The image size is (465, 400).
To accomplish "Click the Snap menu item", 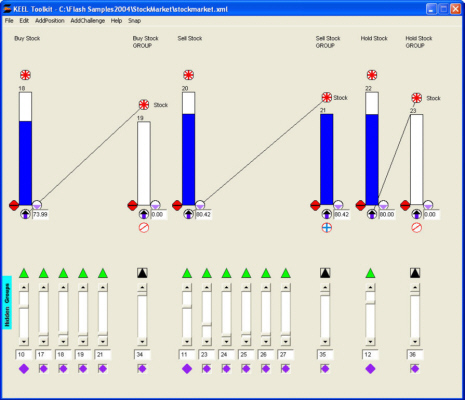I will (x=134, y=21).
